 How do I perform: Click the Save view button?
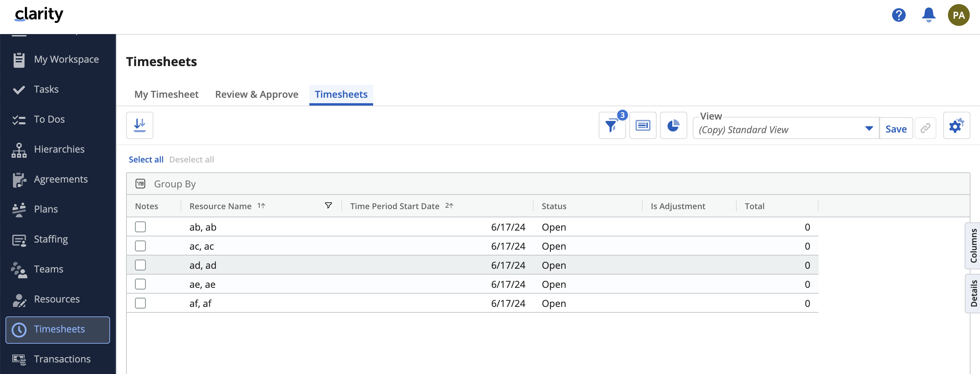pyautogui.click(x=895, y=129)
